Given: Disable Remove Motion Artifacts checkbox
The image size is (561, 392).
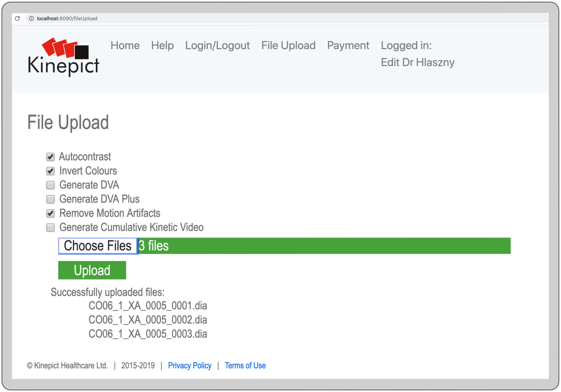Looking at the screenshot, I should [50, 214].
